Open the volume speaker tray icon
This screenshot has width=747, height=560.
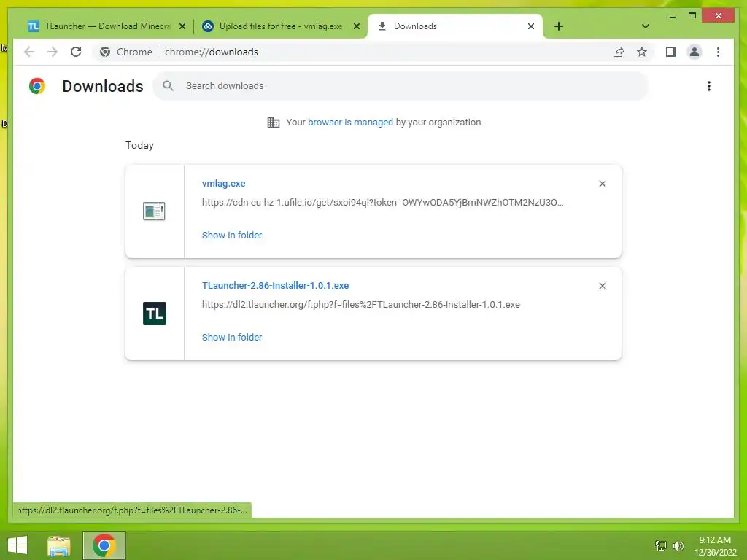pyautogui.click(x=678, y=545)
